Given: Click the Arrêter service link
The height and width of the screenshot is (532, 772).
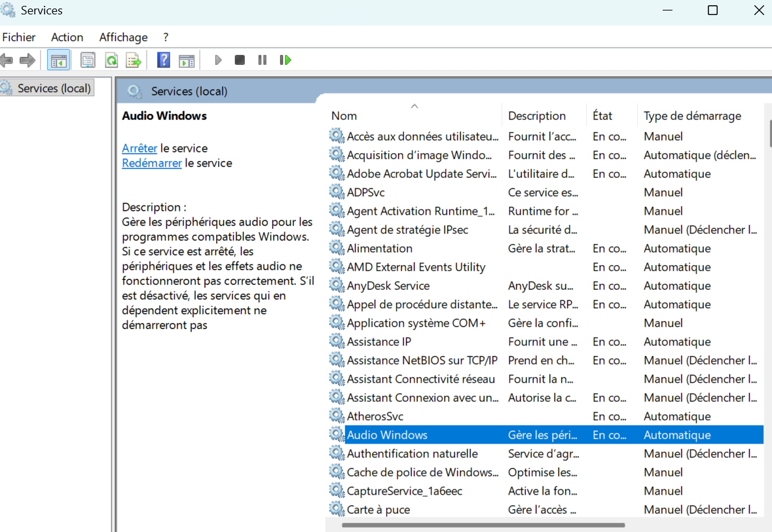Looking at the screenshot, I should coord(139,148).
